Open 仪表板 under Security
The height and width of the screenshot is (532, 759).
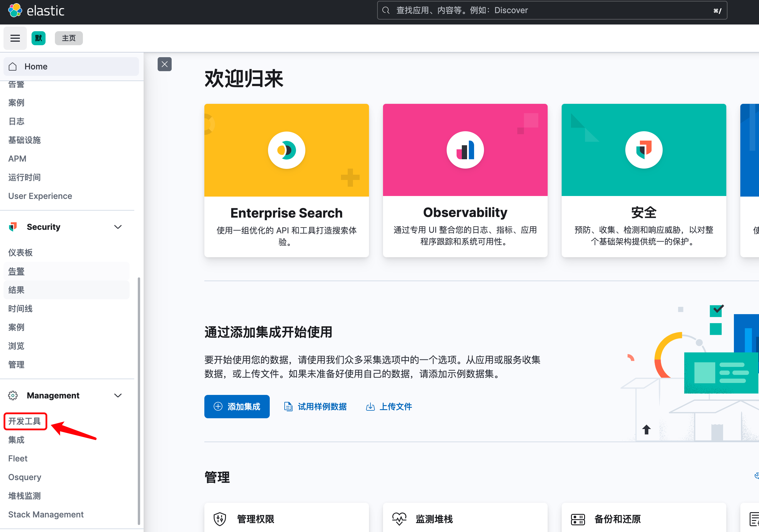(20, 252)
